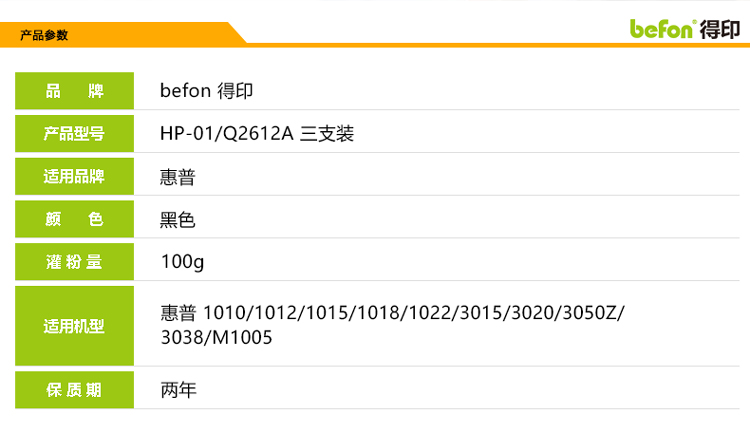
Task: Click the 3038/M1005 model text
Action: [216, 338]
